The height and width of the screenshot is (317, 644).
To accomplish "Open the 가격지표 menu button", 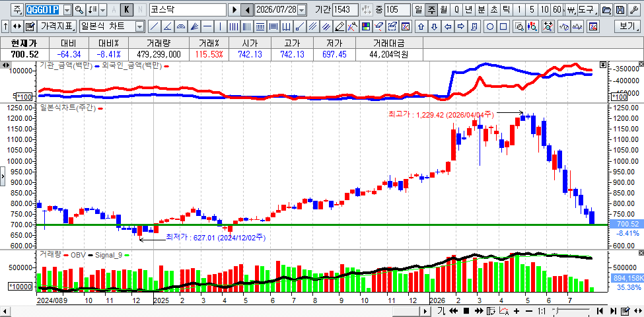I will pos(57,26).
